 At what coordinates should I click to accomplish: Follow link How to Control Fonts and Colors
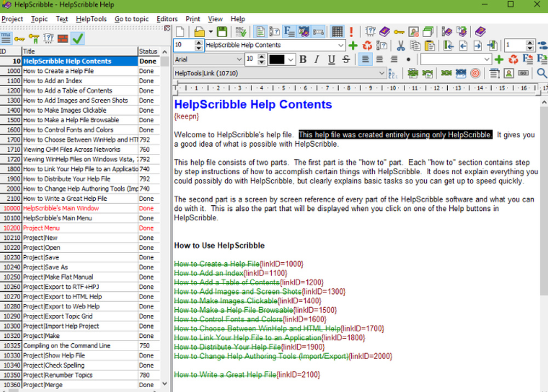coord(228,319)
